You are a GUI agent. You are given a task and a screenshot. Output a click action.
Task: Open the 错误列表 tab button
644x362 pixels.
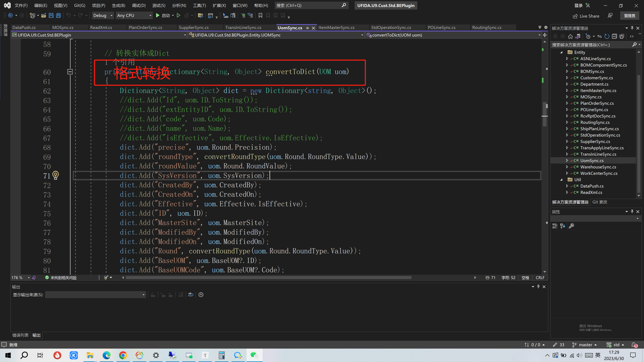pyautogui.click(x=20, y=335)
